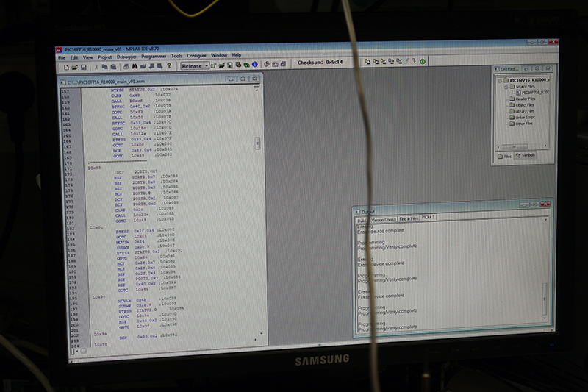Viewport: 588px width, 392px height.
Task: Click the Cut scissors icon
Action: click(96, 67)
